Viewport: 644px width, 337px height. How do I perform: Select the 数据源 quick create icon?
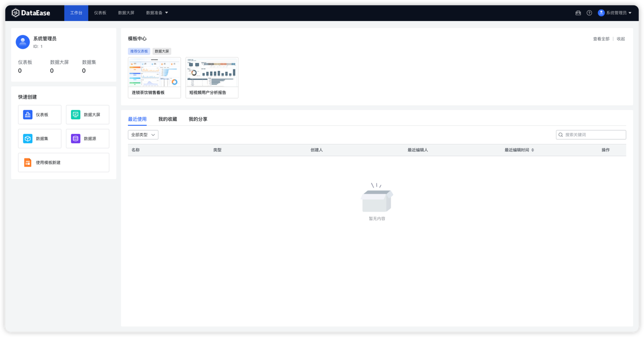coord(75,138)
